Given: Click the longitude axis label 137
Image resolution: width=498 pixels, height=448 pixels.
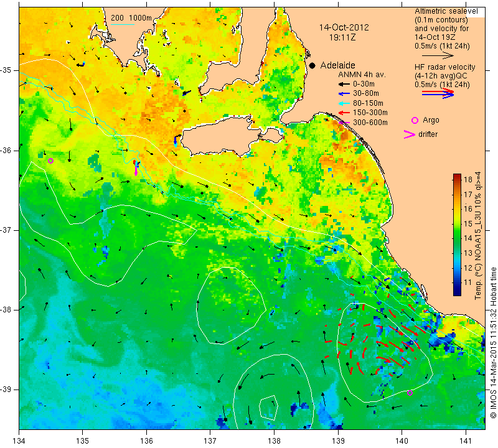Looking at the screenshot, I should click(x=210, y=441).
